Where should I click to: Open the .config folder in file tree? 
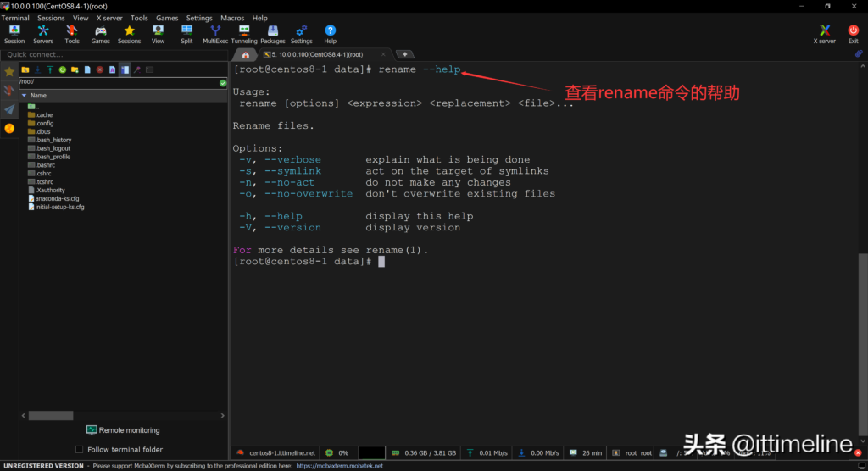(44, 123)
